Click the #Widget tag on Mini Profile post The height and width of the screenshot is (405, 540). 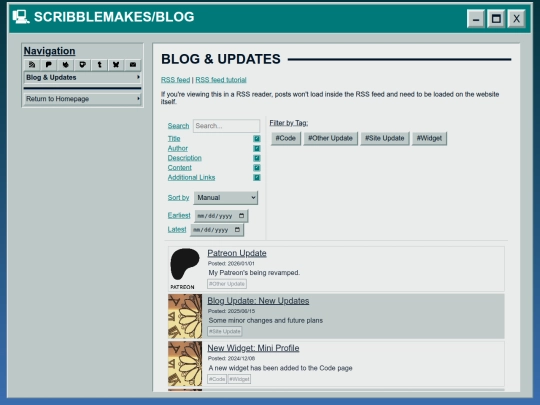239,379
